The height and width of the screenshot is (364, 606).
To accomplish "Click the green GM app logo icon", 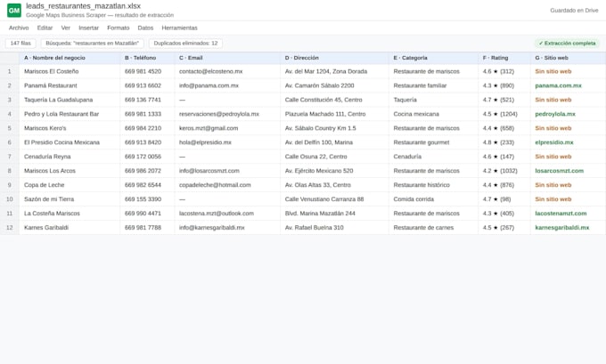I will [14, 11].
